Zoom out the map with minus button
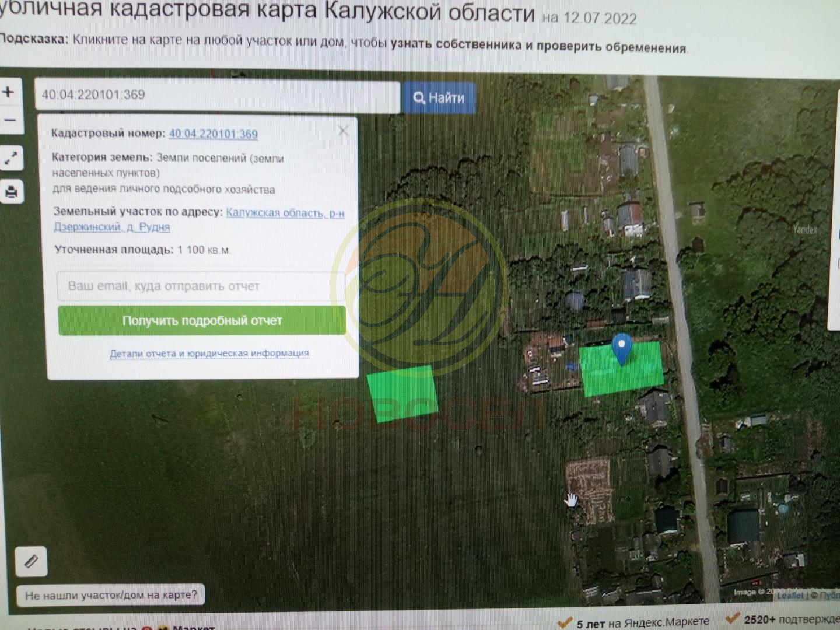The image size is (840, 630). (x=10, y=121)
